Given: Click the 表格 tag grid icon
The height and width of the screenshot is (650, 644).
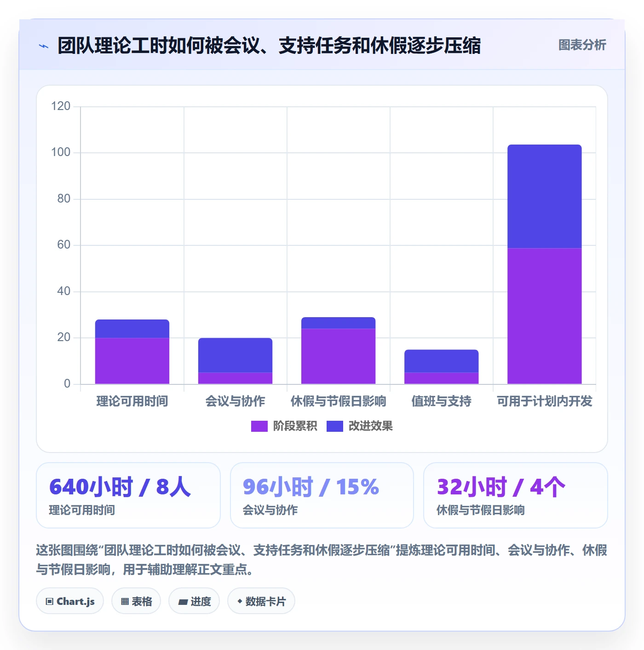Looking at the screenshot, I should [125, 601].
